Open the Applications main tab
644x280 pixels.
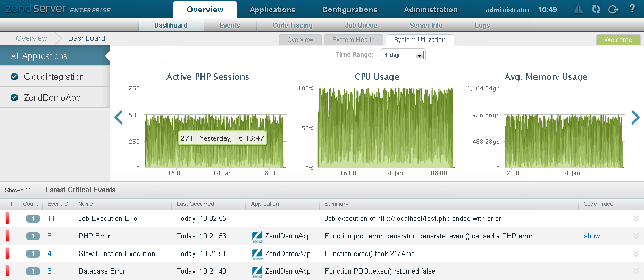pyautogui.click(x=272, y=10)
